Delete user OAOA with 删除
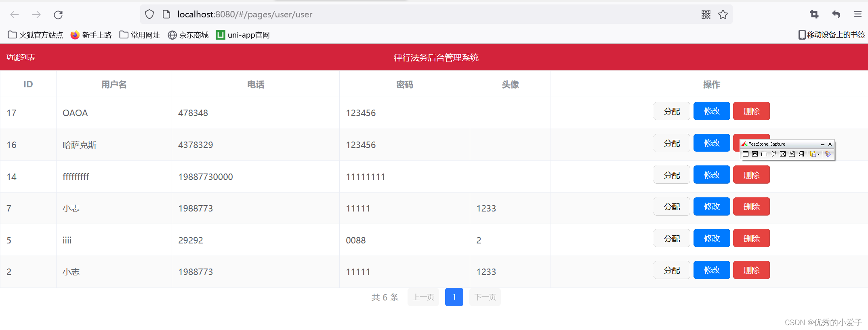 [x=752, y=111]
